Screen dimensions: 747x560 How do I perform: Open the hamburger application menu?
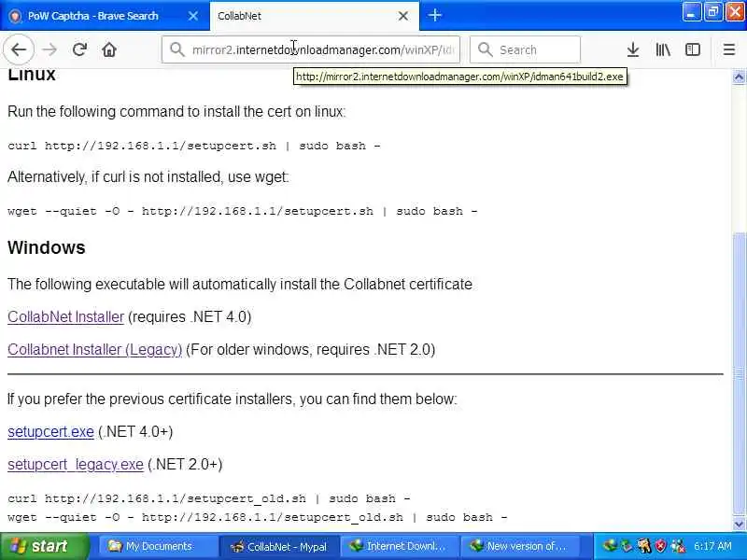point(729,49)
